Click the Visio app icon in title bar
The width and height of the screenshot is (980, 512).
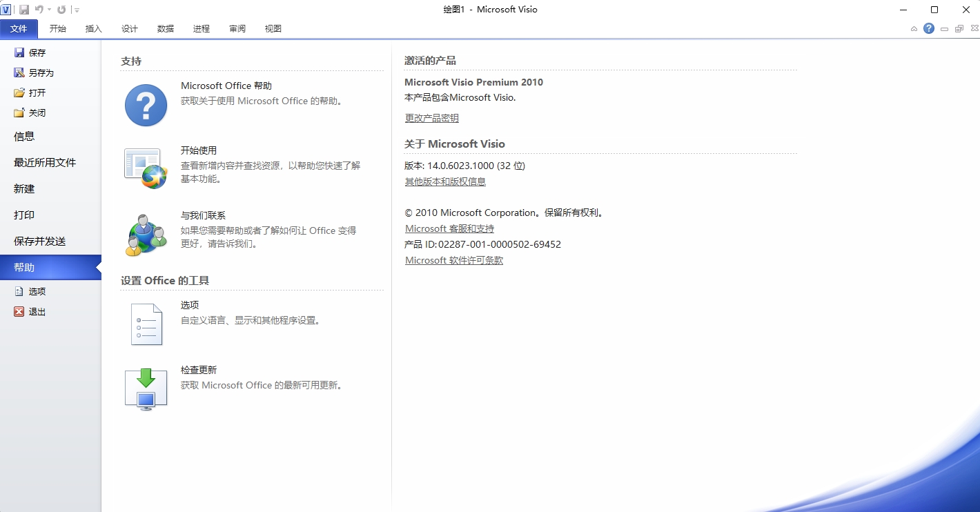[6, 10]
